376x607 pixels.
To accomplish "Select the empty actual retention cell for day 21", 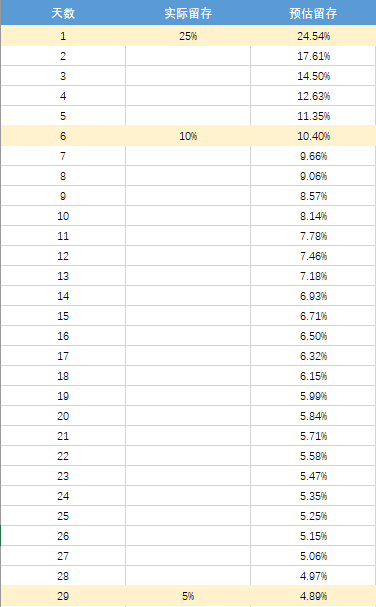I will tap(188, 436).
